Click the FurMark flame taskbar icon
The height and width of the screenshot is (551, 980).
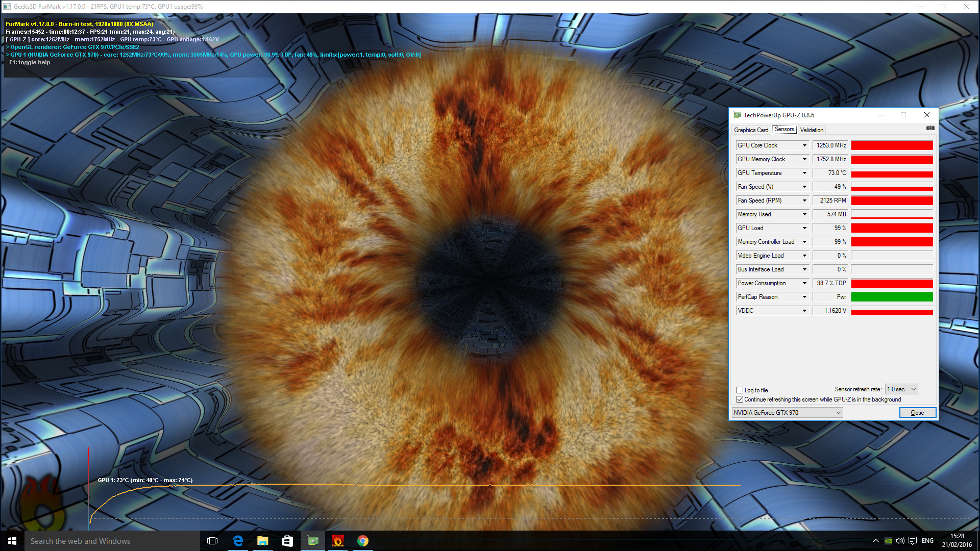(x=337, y=541)
